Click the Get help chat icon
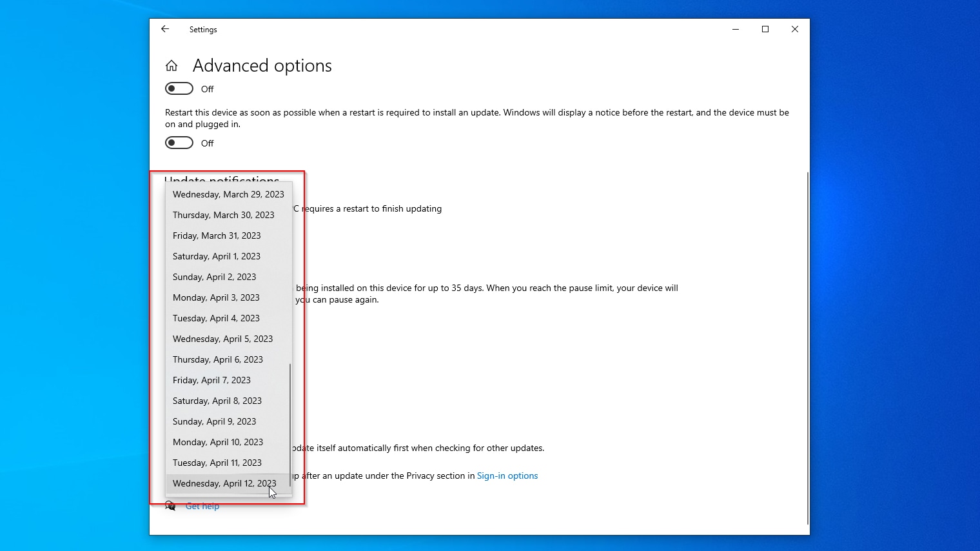The image size is (980, 551). pos(170,506)
